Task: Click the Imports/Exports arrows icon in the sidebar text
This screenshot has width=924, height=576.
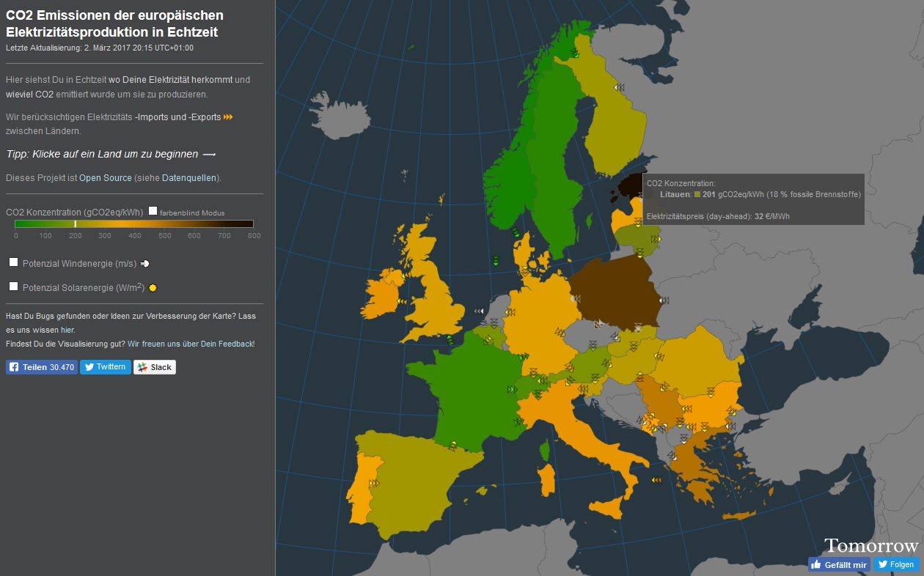Action: click(227, 117)
